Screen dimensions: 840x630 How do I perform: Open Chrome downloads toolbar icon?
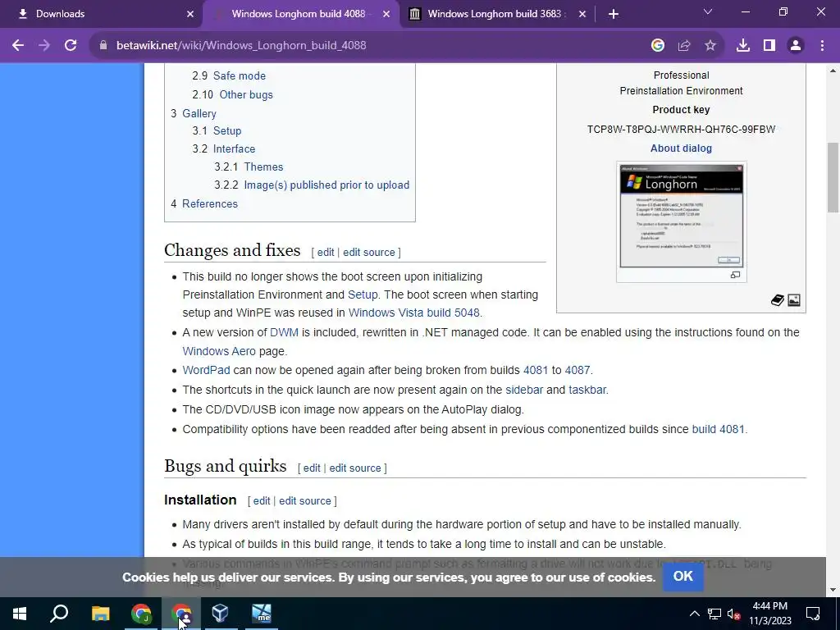coord(743,46)
